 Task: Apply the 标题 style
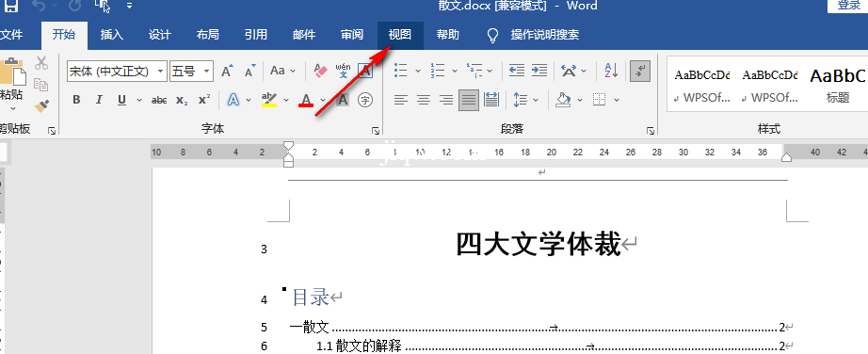click(837, 85)
